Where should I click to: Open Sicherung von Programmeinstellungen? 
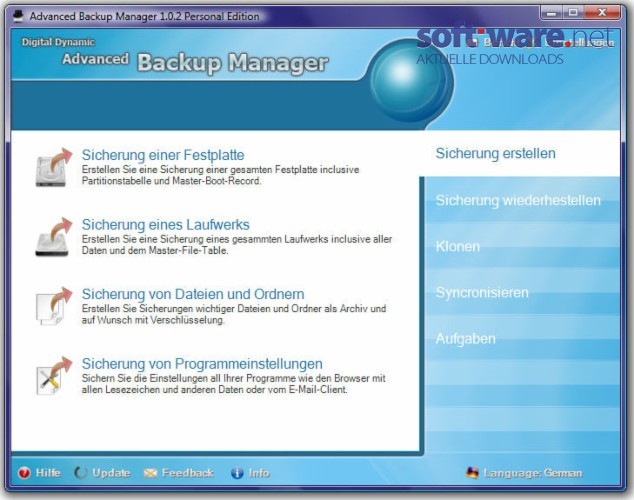202,363
